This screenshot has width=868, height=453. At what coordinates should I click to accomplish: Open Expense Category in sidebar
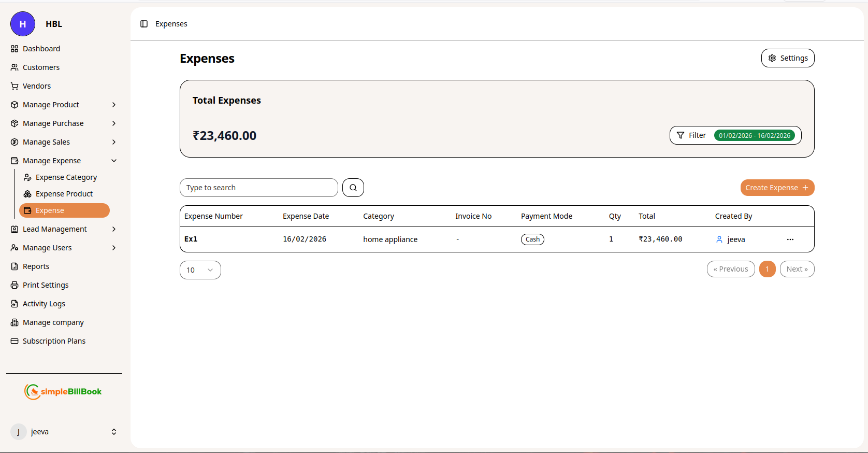pyautogui.click(x=66, y=177)
